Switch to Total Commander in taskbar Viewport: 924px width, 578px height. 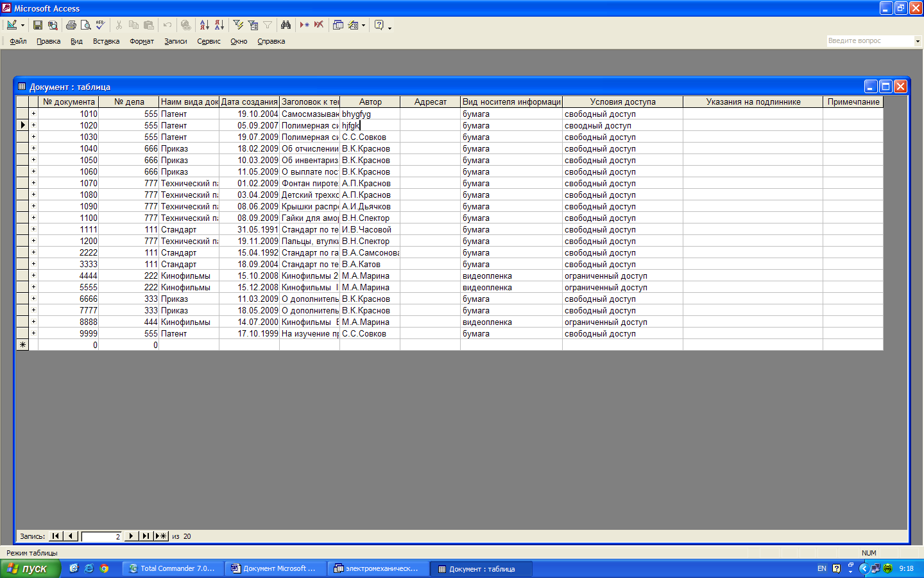pyautogui.click(x=173, y=568)
